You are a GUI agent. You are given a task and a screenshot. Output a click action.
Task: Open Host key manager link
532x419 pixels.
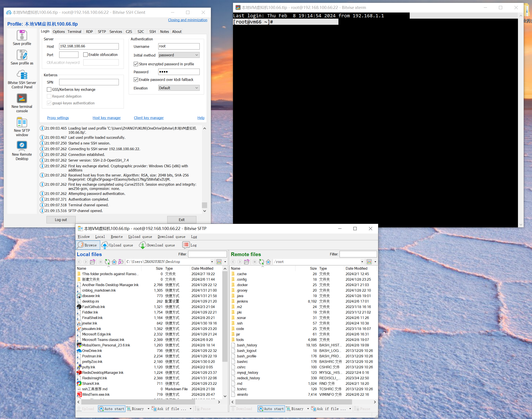[107, 118]
